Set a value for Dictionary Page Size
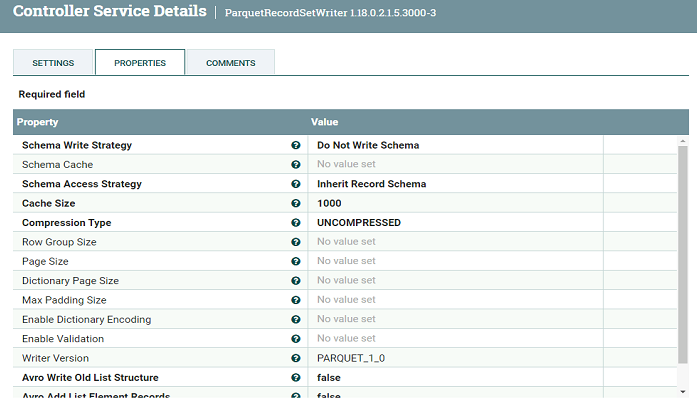Screen dimensions: 697x406 (455, 281)
